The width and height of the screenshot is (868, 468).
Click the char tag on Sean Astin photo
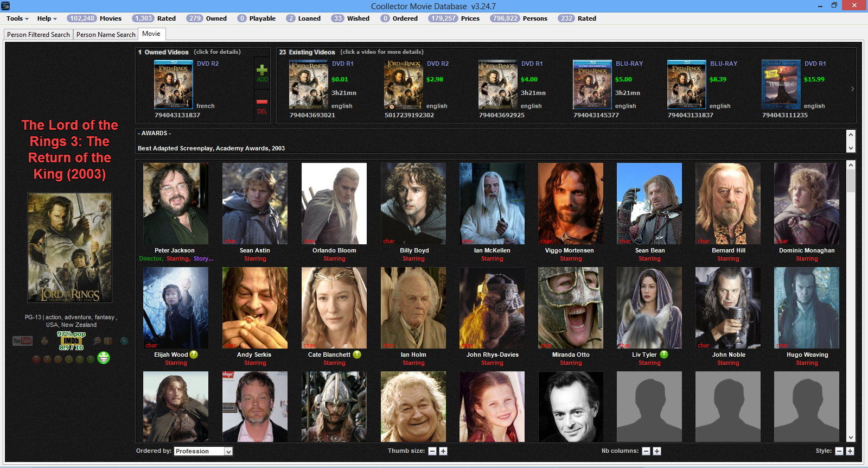(231, 241)
